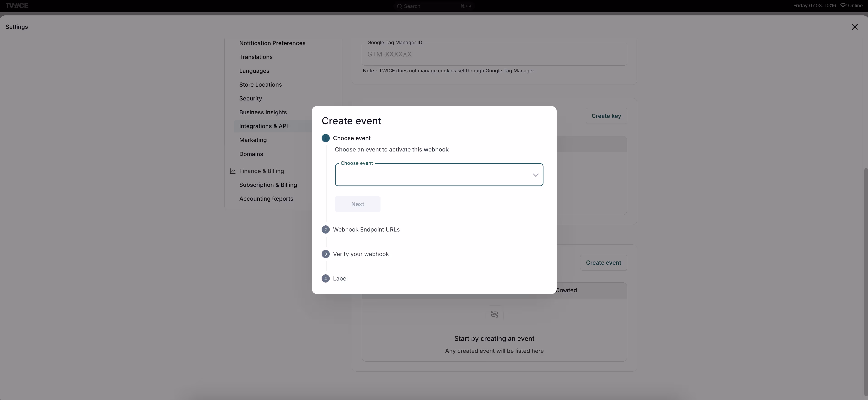Click the Next button in dialog
Image resolution: width=868 pixels, height=400 pixels.
click(x=357, y=204)
